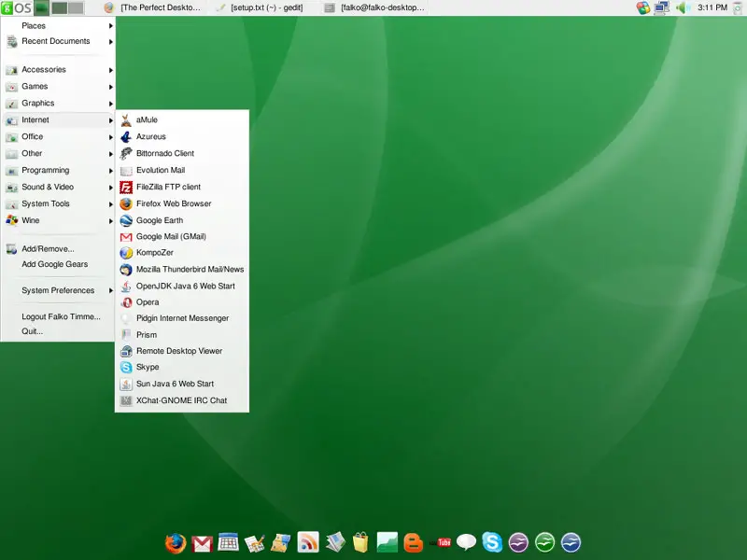Open the Blogger icon in the dock

413,543
